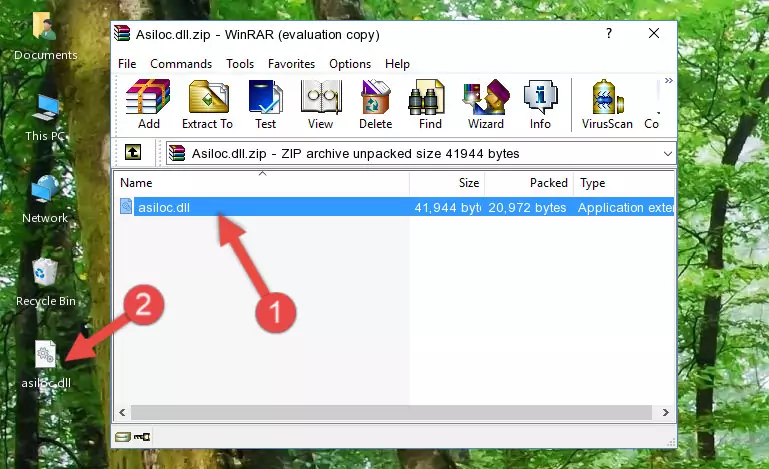Click the horizontal scrollbar left arrow
The image size is (769, 469).
pyautogui.click(x=123, y=413)
